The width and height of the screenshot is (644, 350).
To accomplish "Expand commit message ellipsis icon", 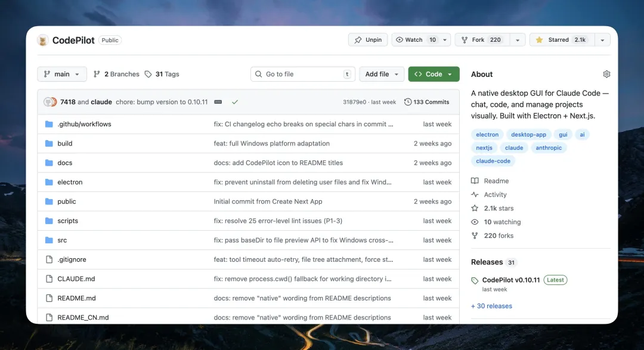I will [218, 102].
